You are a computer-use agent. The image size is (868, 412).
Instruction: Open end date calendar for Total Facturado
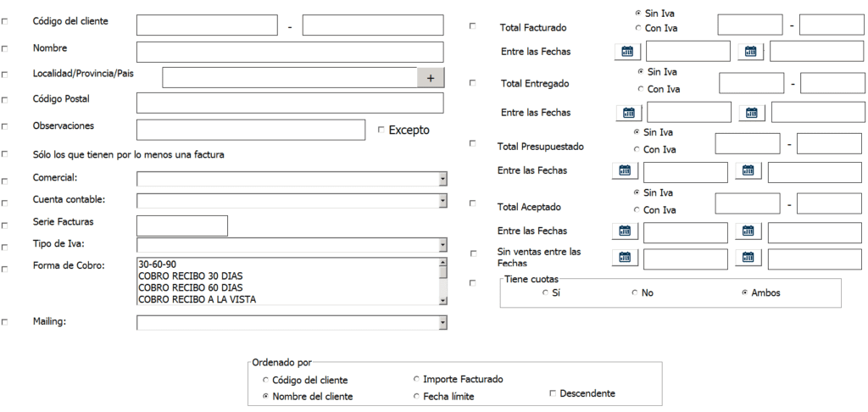click(750, 52)
